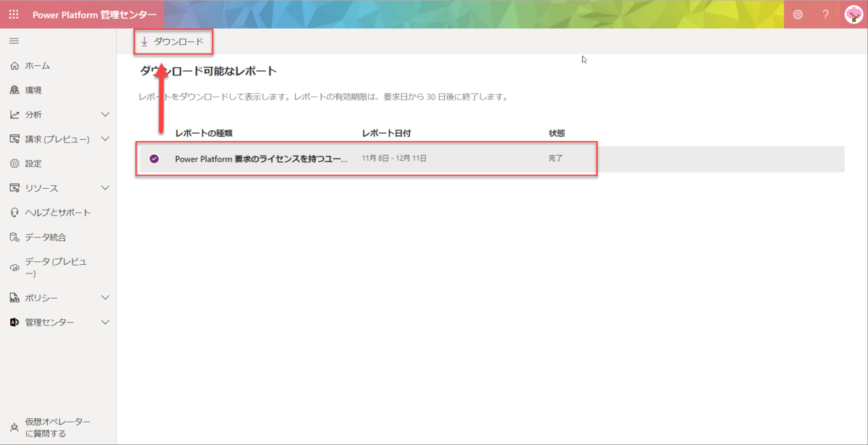This screenshot has height=445, width=868.
Task: Open the help question mark icon
Action: (825, 14)
